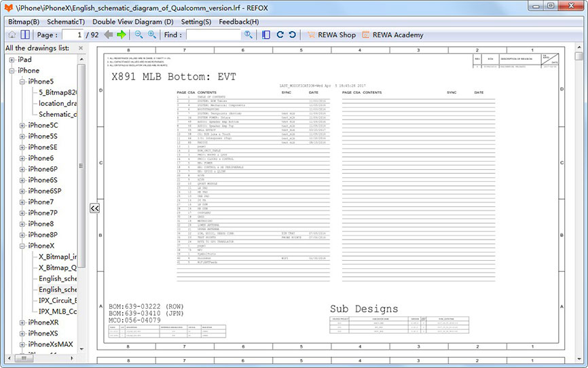
Task: Expand the iPhoneXS node
Action: pyautogui.click(x=22, y=333)
